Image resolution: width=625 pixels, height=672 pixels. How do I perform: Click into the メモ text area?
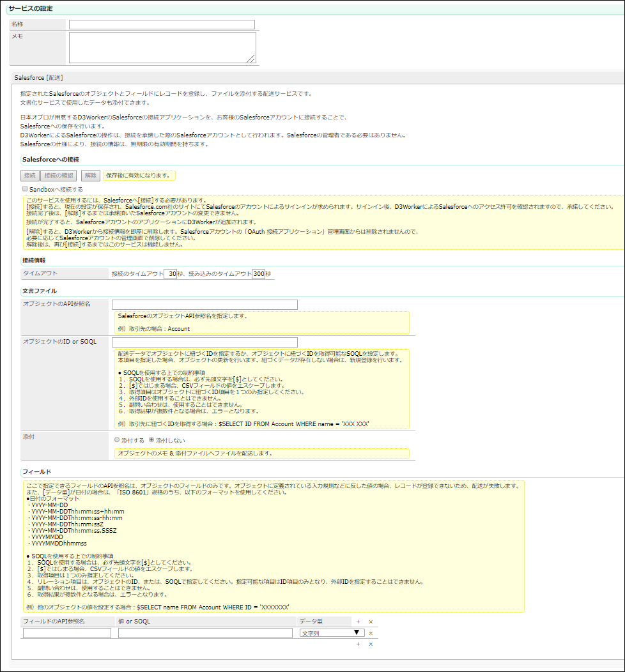coord(162,47)
